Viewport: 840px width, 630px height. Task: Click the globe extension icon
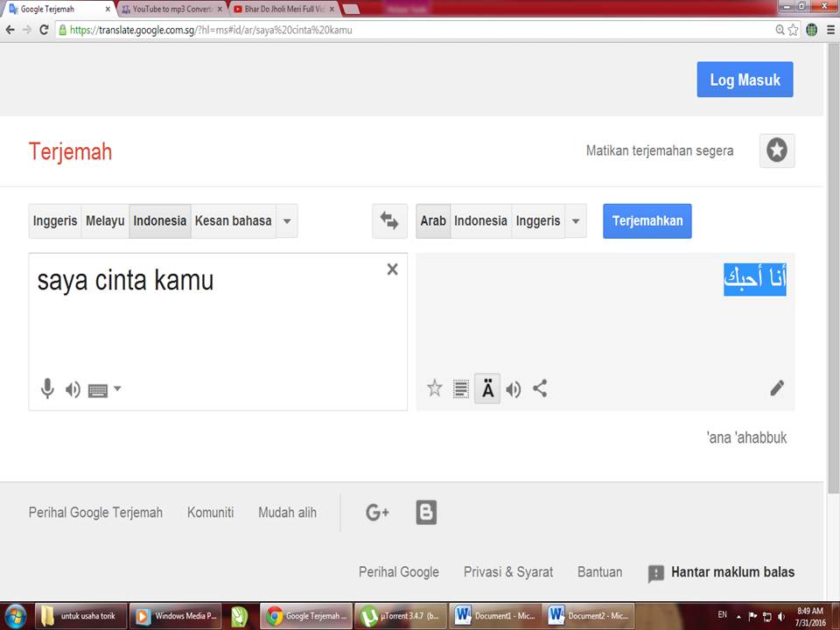pos(812,30)
